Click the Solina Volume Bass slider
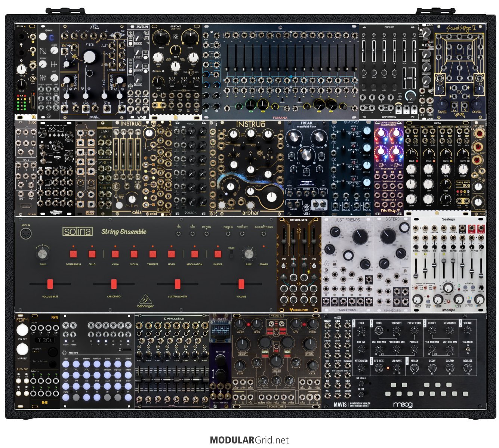 50,284
